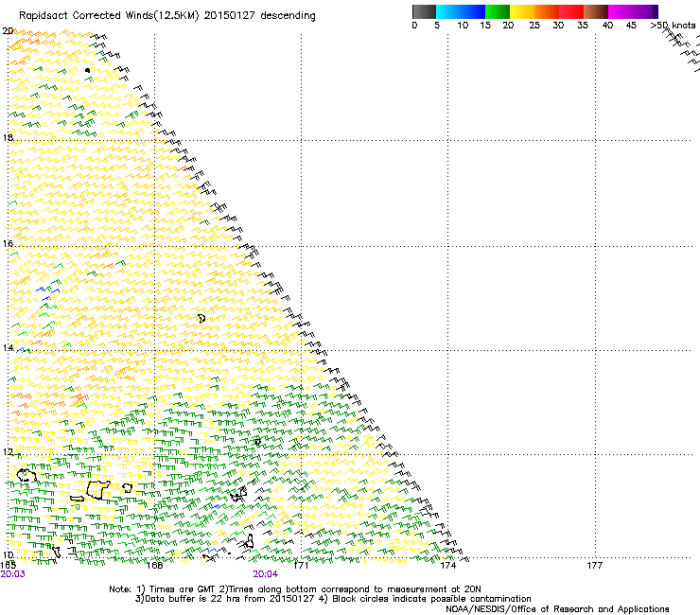Select the yellow 20-25 knots legend segment
Screen dimensions: 700x615
coord(522,11)
